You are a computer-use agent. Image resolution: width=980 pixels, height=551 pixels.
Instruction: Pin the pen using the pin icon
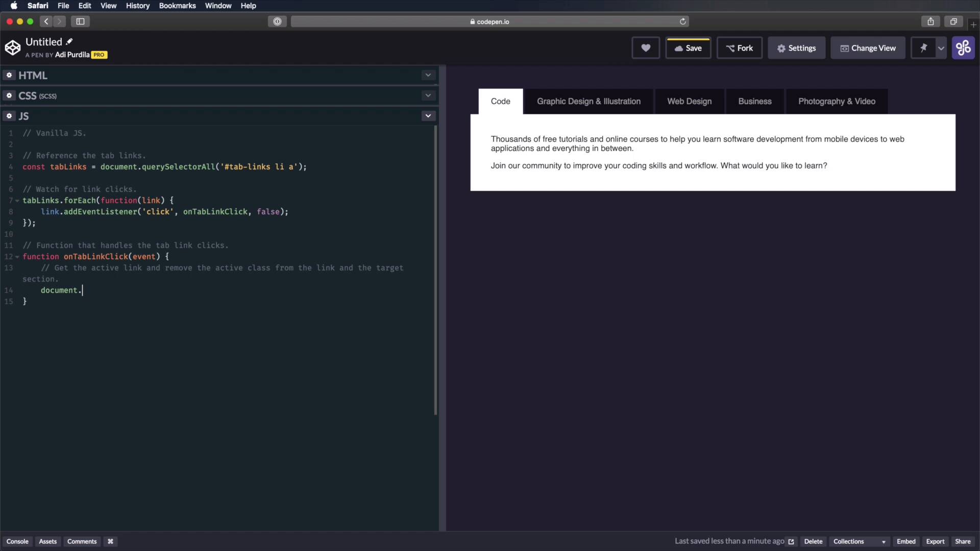pyautogui.click(x=924, y=47)
